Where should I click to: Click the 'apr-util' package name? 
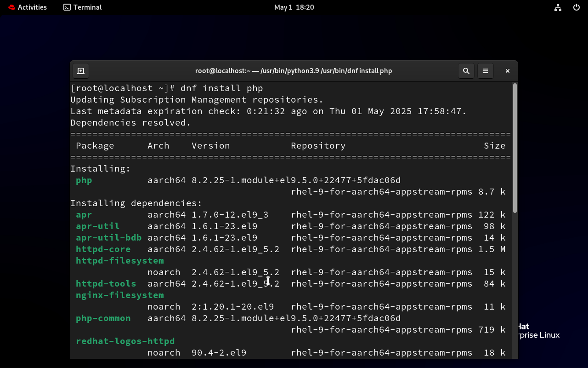click(98, 226)
